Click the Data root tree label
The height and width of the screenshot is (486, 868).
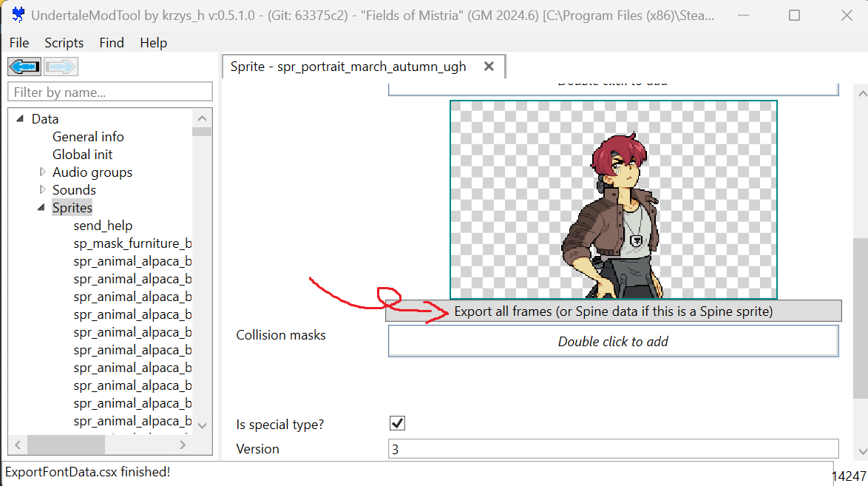tap(45, 118)
